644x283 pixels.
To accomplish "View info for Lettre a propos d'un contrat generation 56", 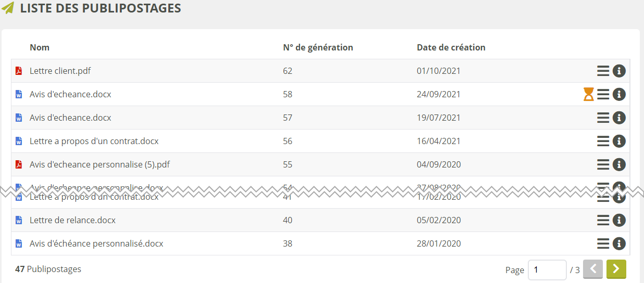I will point(619,141).
